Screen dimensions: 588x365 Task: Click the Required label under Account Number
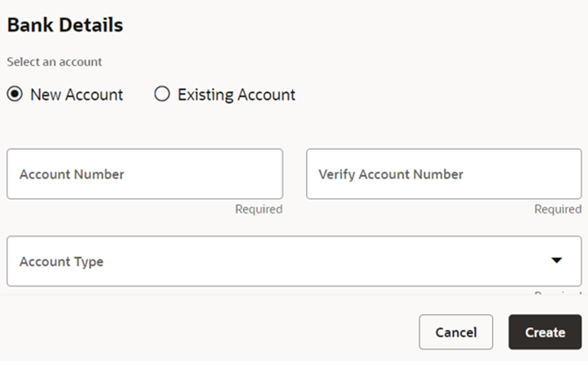tap(259, 209)
